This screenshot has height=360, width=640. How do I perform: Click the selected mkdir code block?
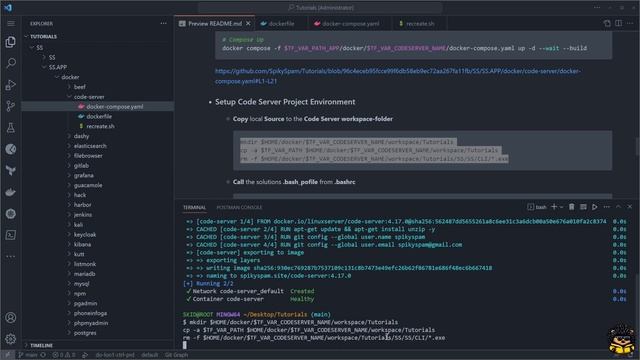tap(422, 150)
